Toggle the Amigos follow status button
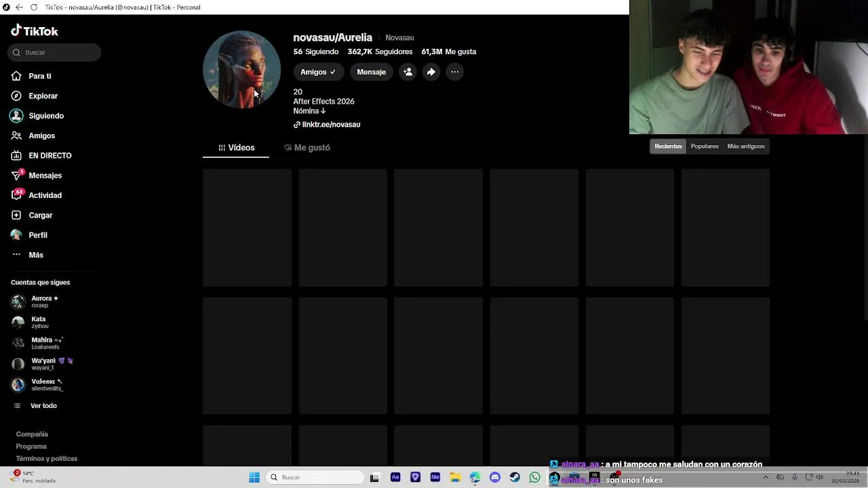This screenshot has height=488, width=868. (x=318, y=72)
